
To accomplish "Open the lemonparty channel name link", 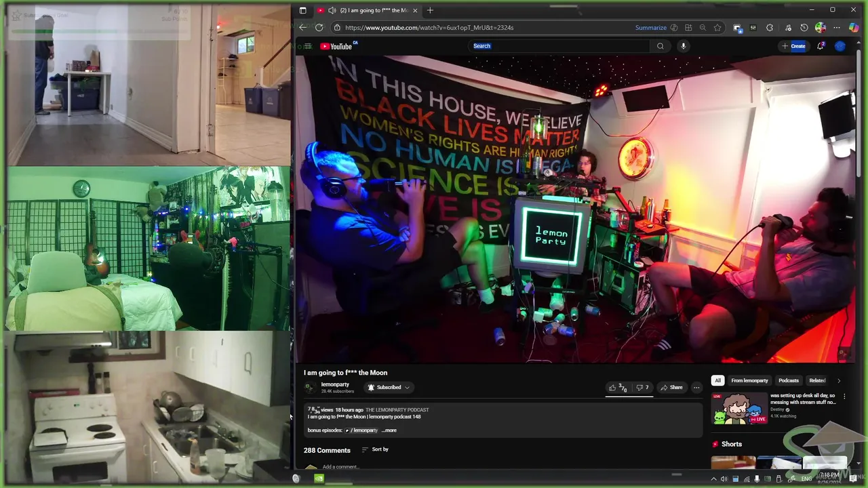I will [335, 384].
